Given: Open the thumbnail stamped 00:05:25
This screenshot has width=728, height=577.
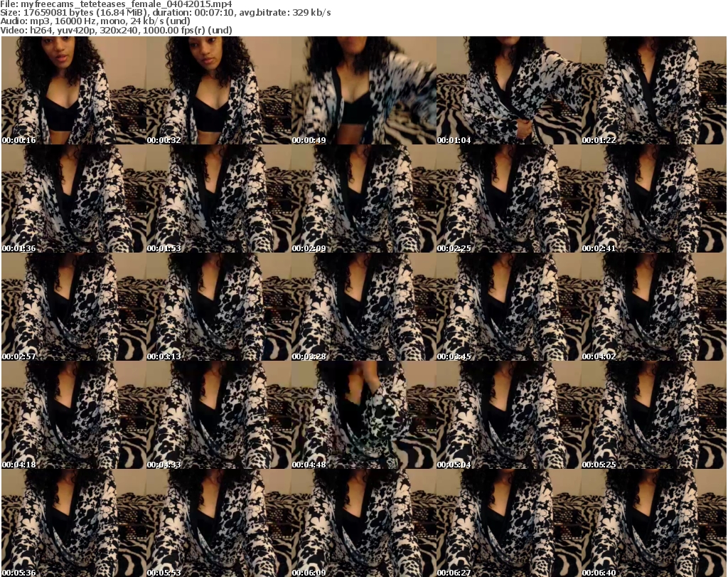Looking at the screenshot, I should (654, 415).
